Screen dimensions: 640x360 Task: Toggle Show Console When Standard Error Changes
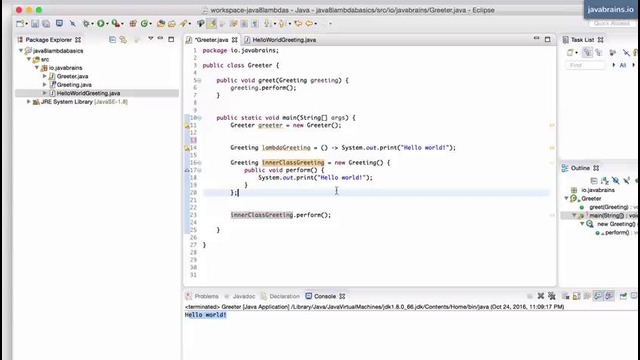[609, 296]
